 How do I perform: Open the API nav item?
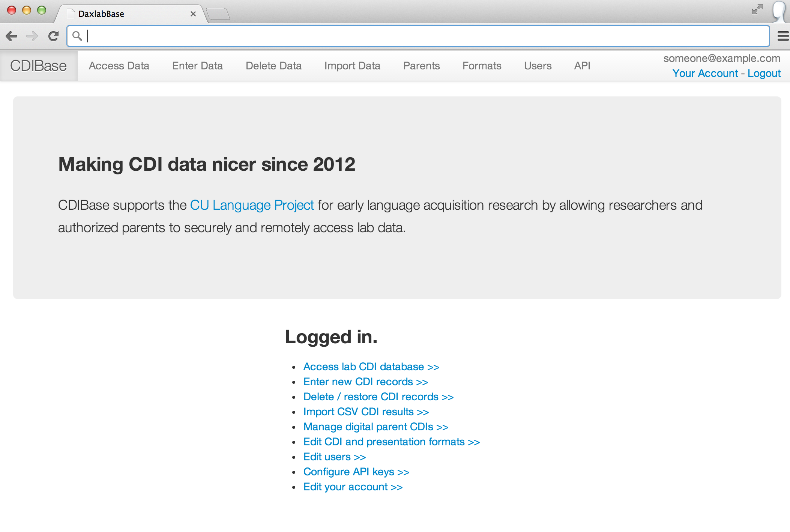coord(582,66)
